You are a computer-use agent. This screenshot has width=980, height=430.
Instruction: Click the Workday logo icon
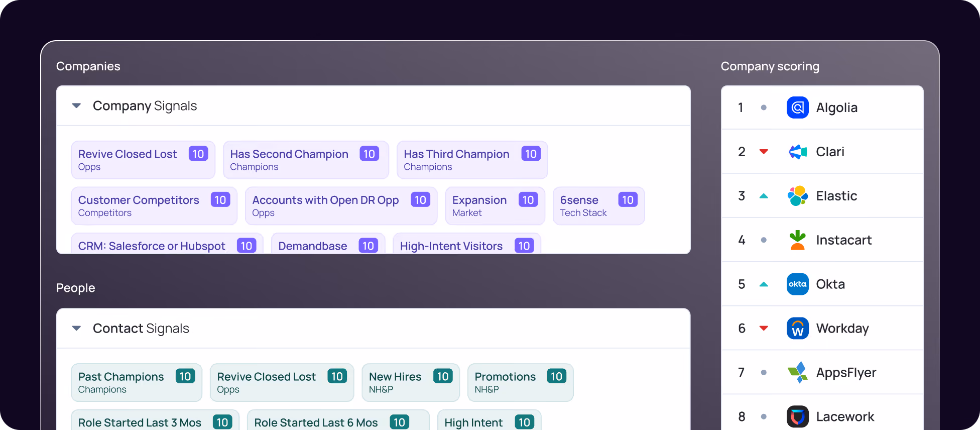797,329
